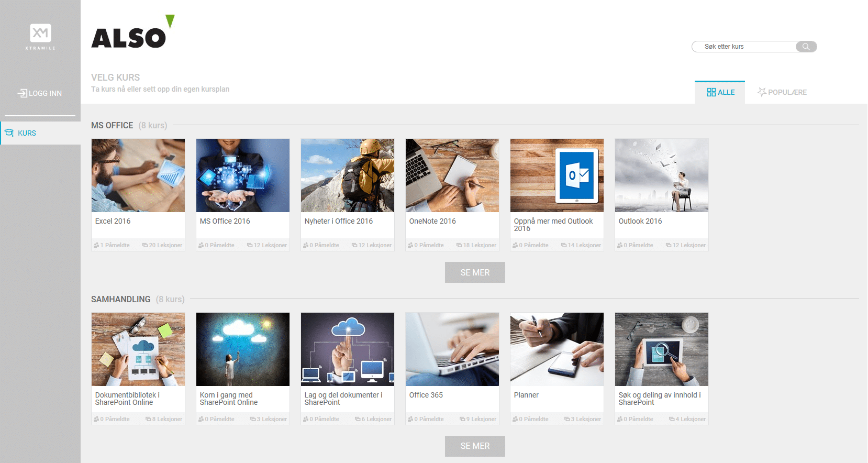Click the Excel 2016 course title
The width and height of the screenshot is (868, 463).
113,221
